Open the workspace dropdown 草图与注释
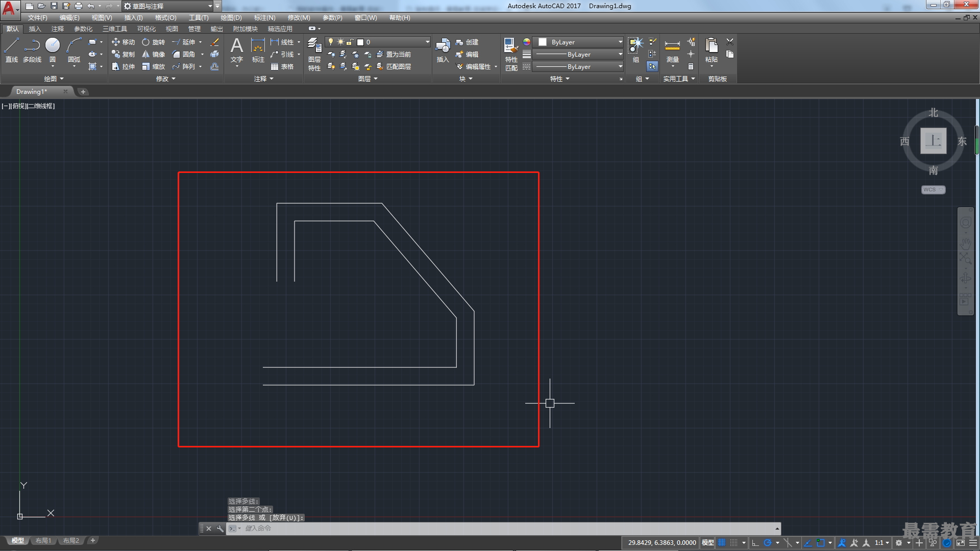The image size is (980, 551). (168, 6)
